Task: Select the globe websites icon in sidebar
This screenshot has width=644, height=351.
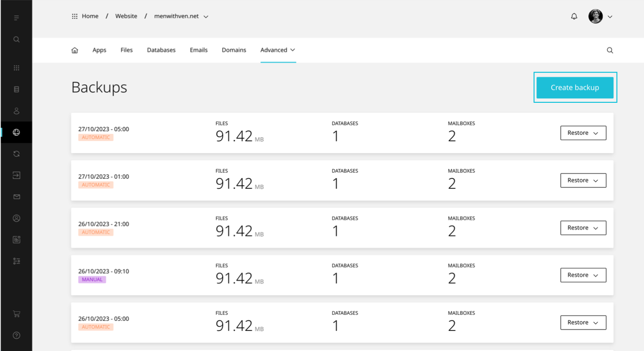Action: 16,132
